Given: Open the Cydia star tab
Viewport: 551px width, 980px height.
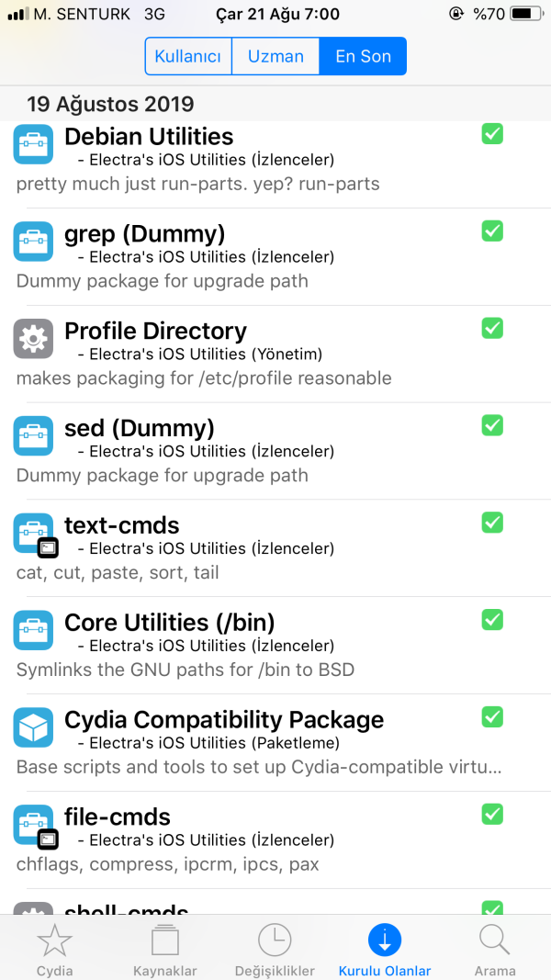Looking at the screenshot, I should [x=54, y=950].
